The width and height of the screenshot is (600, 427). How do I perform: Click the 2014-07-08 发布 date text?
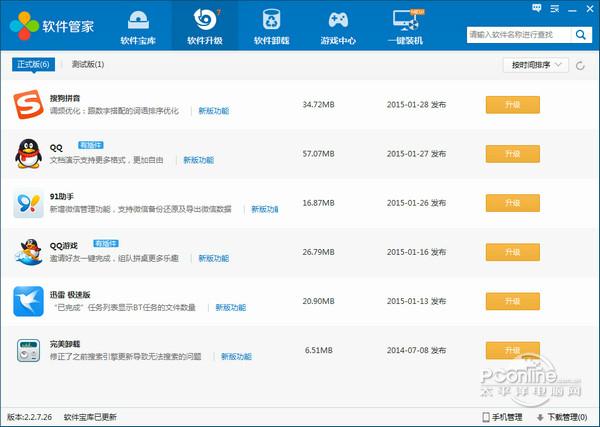pos(416,350)
